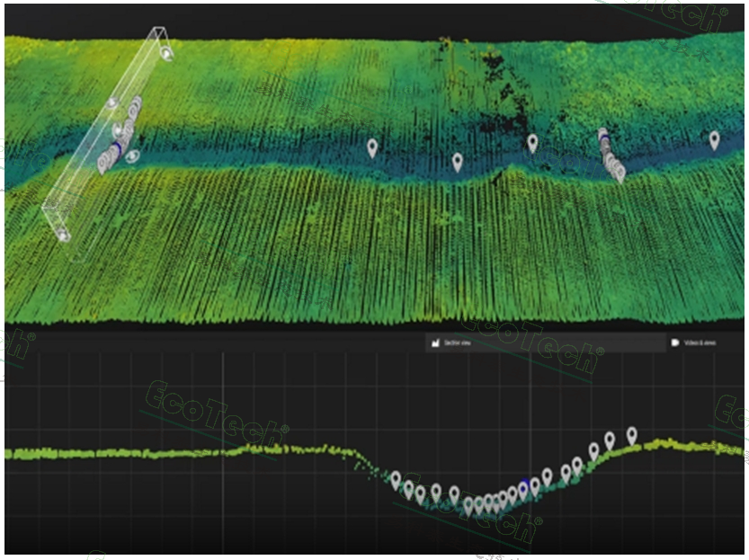The width and height of the screenshot is (749, 560).
Task: Click the video camera icon
Action: pyautogui.click(x=675, y=343)
